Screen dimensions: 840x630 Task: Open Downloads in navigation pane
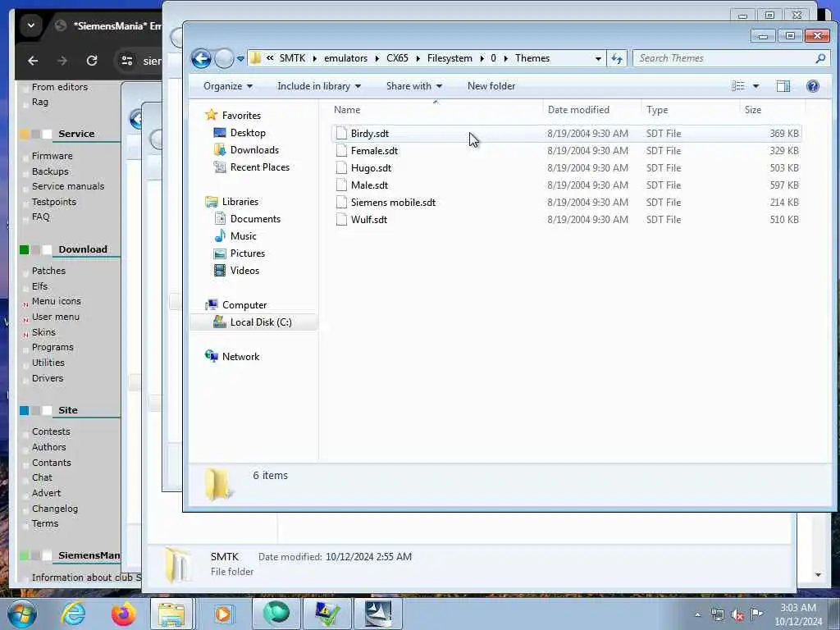254,150
